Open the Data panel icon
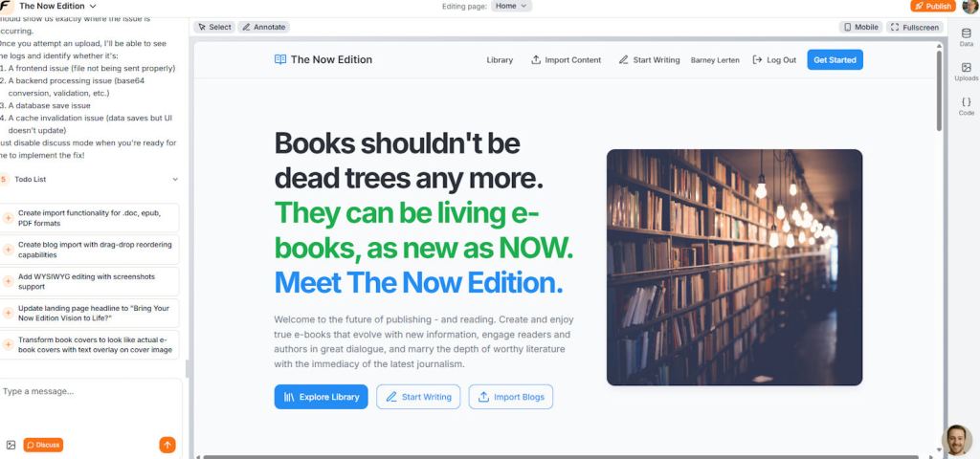Image resolution: width=980 pixels, height=459 pixels. pos(966,33)
